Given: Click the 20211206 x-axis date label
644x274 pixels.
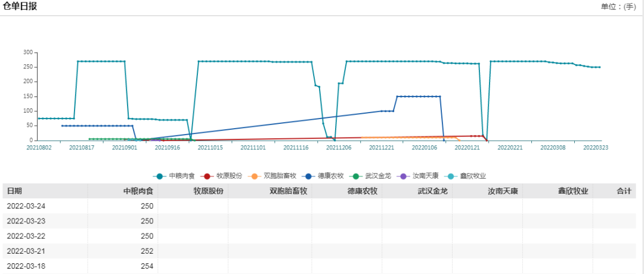Looking at the screenshot, I should [x=339, y=147].
